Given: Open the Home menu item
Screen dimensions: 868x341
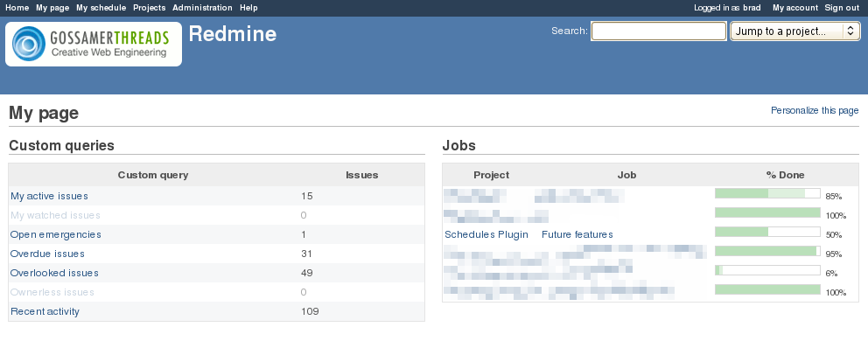Looking at the screenshot, I should pos(17,8).
